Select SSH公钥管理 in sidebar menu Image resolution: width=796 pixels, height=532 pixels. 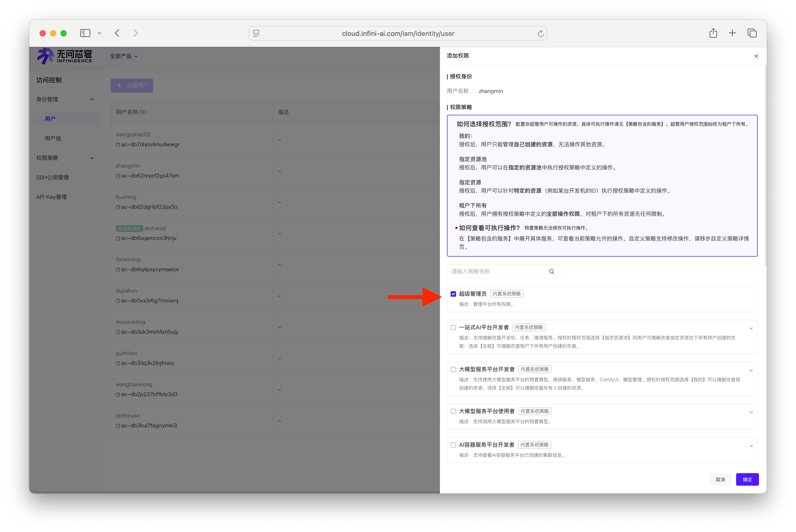tap(53, 178)
